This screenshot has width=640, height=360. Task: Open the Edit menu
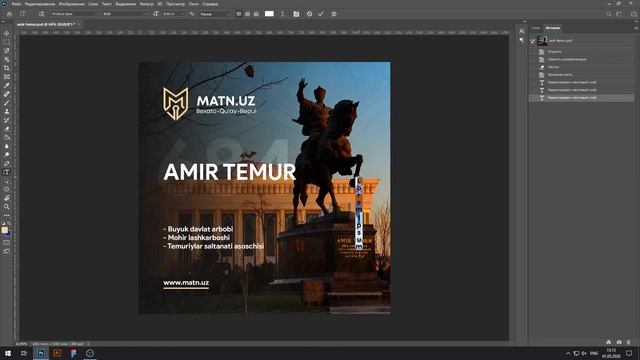point(40,4)
